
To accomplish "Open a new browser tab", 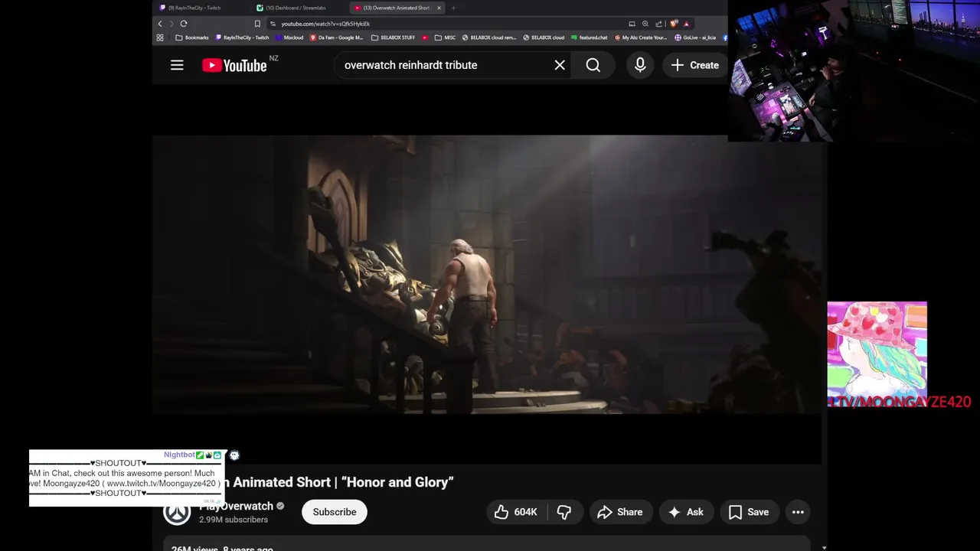I will 453,8.
